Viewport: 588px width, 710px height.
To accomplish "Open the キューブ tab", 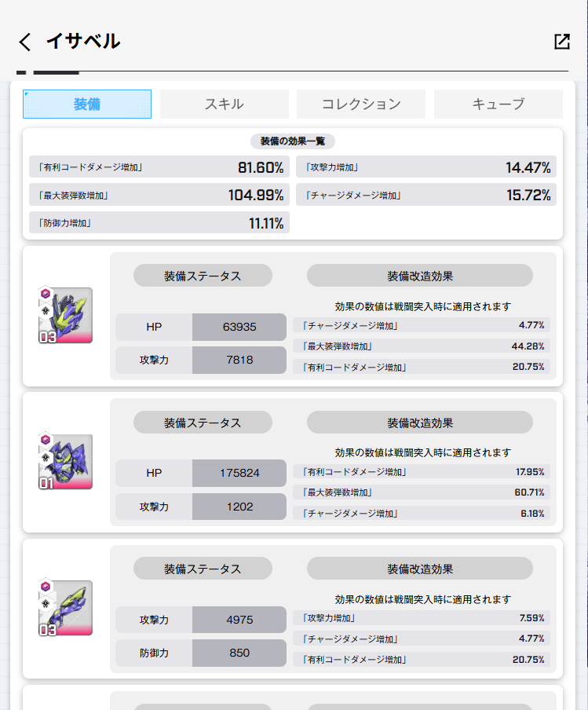I will (498, 104).
